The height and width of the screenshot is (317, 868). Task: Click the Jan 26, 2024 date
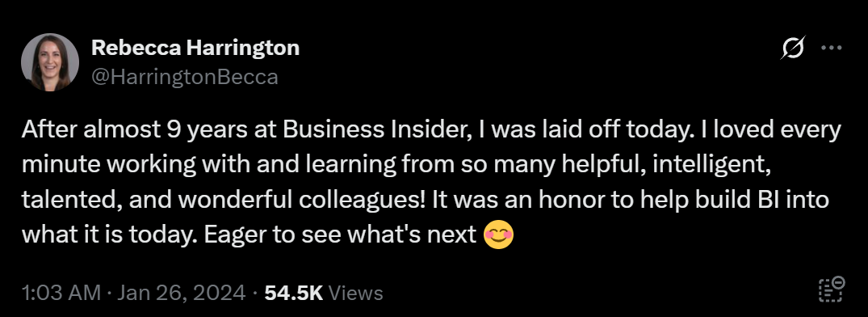pyautogui.click(x=181, y=293)
